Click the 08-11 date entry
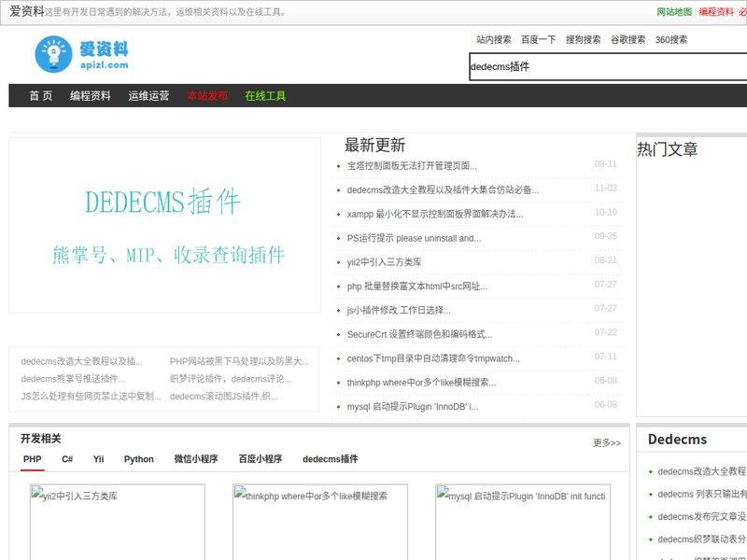Viewport: 747px width, 560px height. [x=605, y=164]
